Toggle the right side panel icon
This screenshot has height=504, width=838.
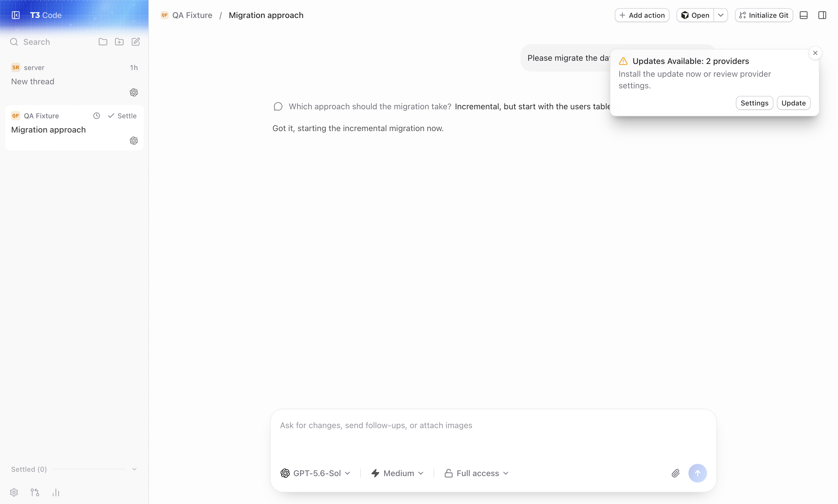click(822, 15)
